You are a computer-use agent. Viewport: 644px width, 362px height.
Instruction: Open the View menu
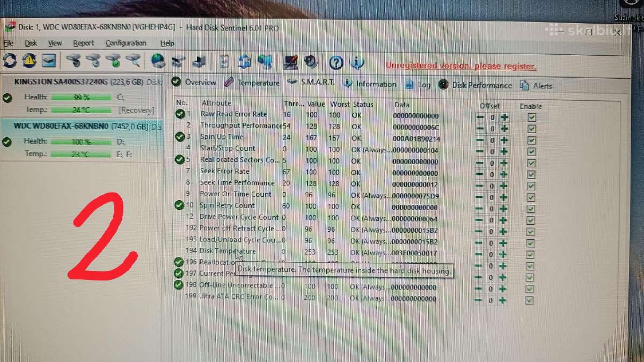[x=55, y=43]
